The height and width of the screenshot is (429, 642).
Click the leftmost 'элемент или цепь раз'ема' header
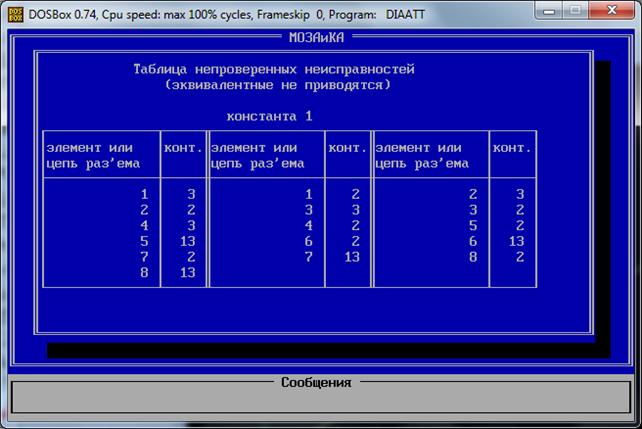coord(93,156)
